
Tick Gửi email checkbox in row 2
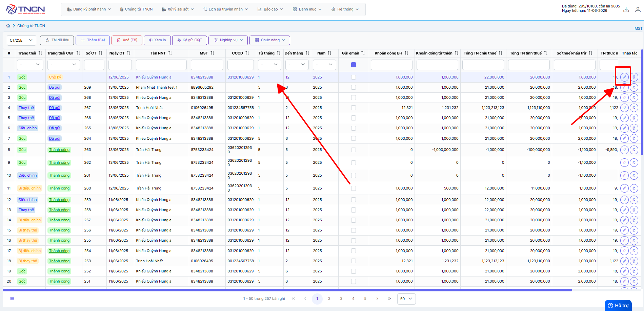[x=354, y=88]
